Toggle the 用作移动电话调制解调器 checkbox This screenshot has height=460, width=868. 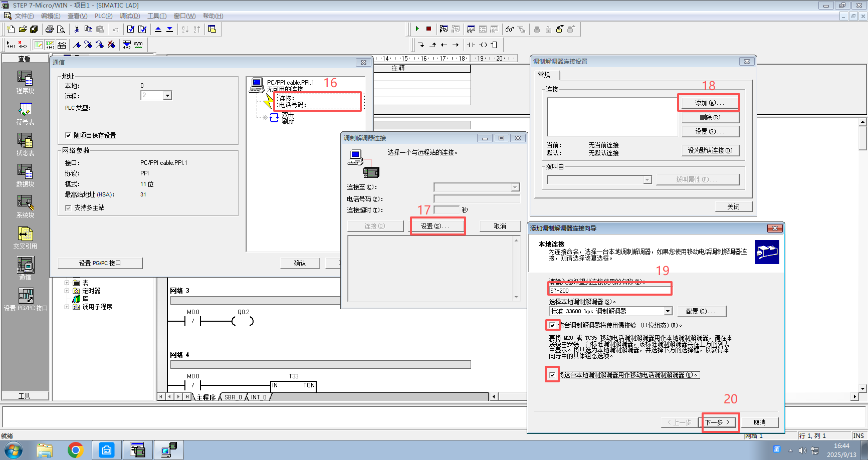point(552,375)
